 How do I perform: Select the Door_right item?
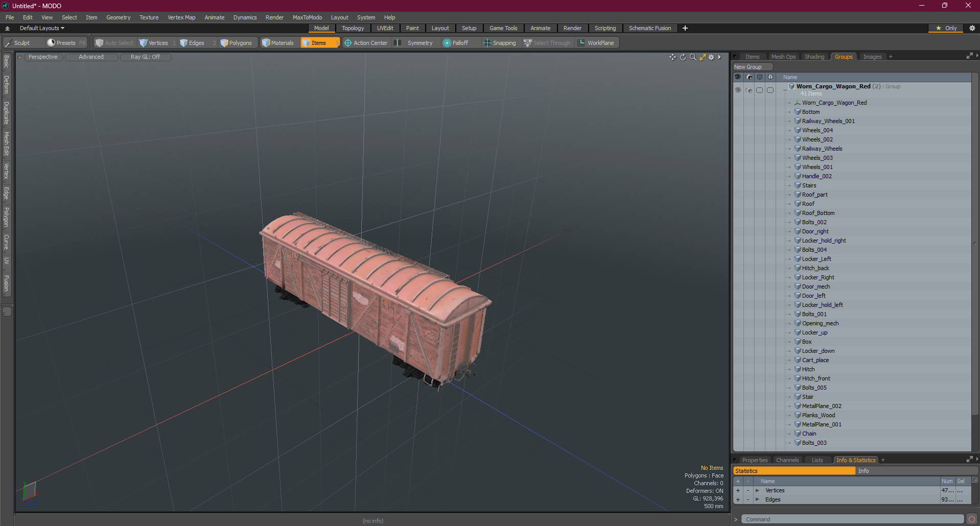815,231
